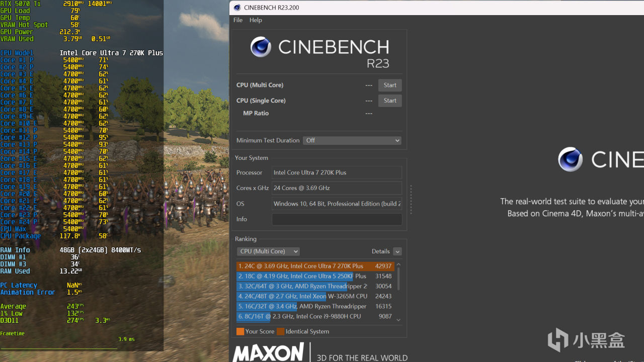Start the CPU (Single Core) test
Image resolution: width=644 pixels, height=362 pixels.
[390, 101]
